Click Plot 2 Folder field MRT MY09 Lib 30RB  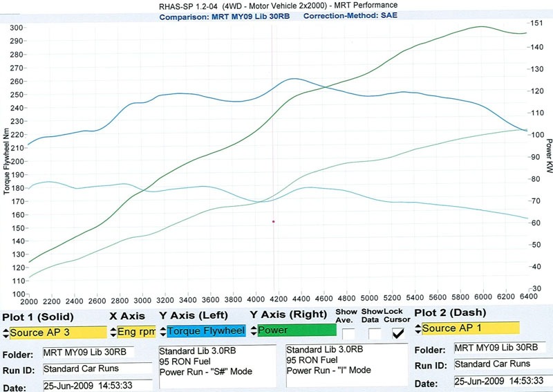(500, 348)
